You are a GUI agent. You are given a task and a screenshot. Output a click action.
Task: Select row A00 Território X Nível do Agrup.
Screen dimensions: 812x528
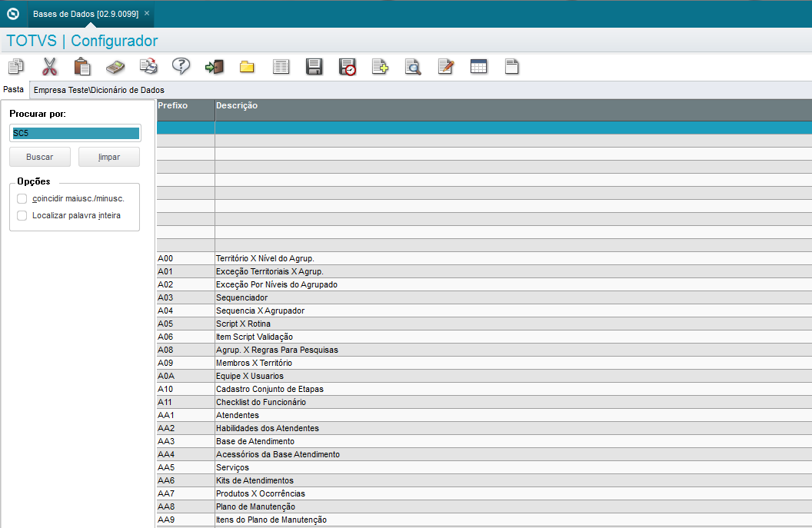coord(484,258)
